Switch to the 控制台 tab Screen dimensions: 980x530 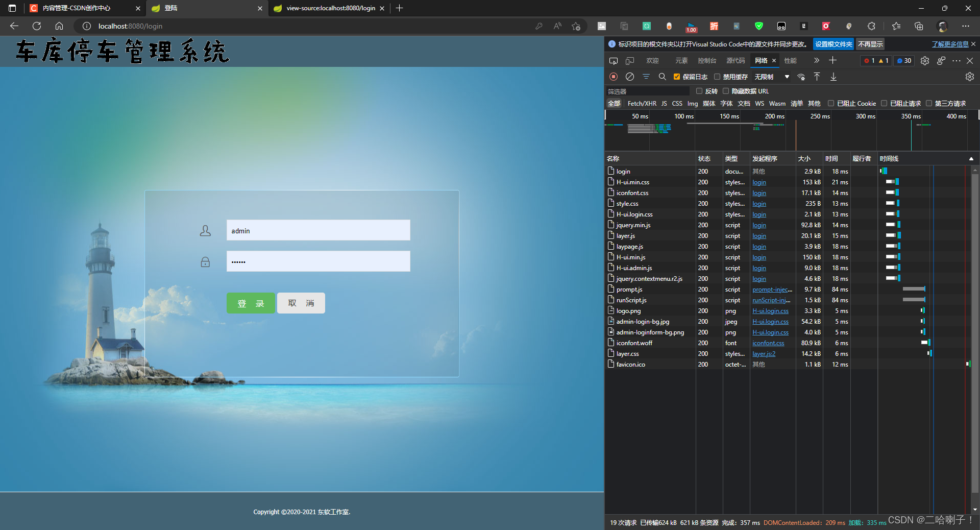(706, 61)
